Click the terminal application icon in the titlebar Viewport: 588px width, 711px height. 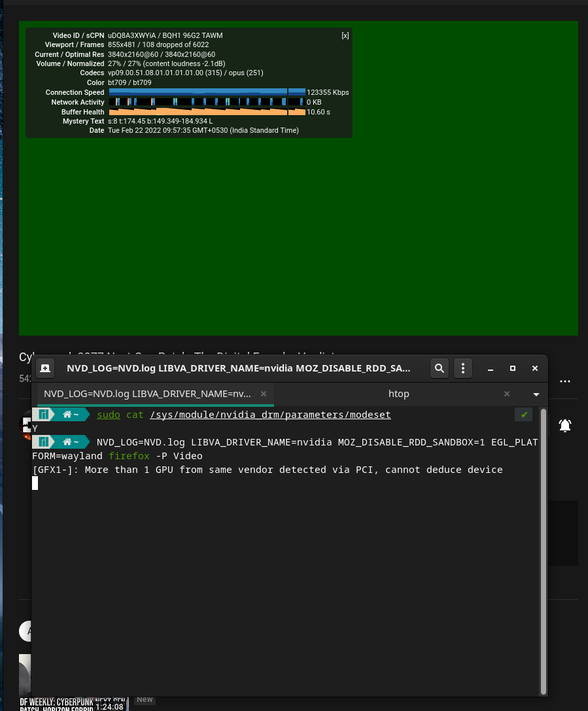coord(45,368)
